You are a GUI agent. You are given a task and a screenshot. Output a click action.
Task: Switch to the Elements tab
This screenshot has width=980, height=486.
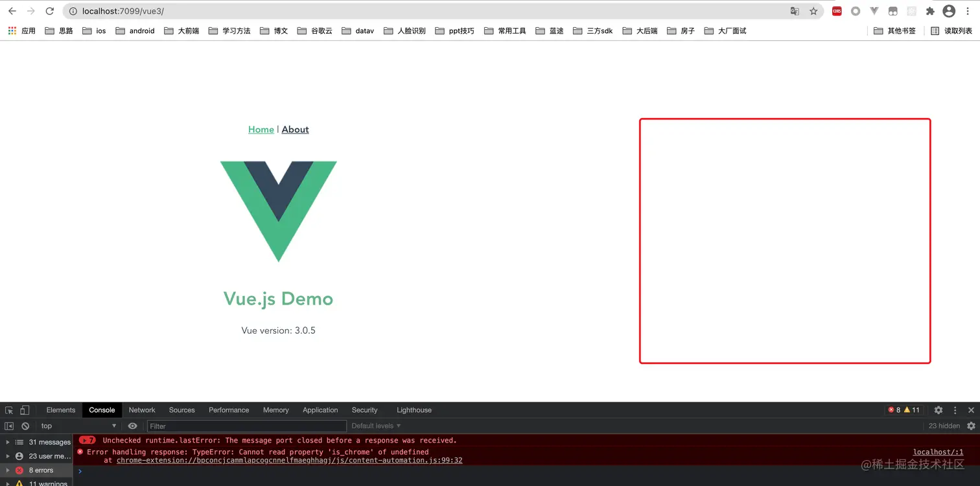pos(61,410)
